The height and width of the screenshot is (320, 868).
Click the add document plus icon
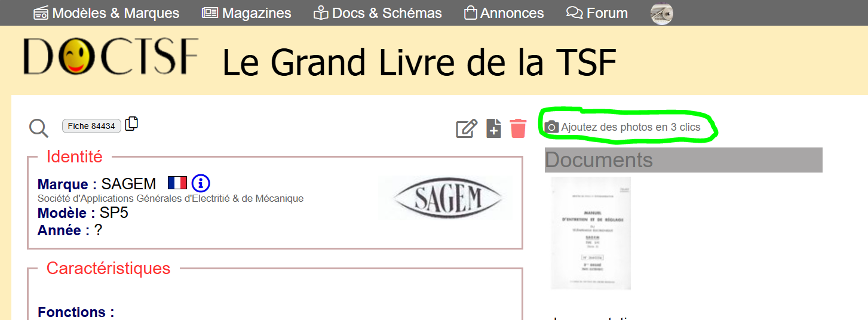click(x=493, y=128)
